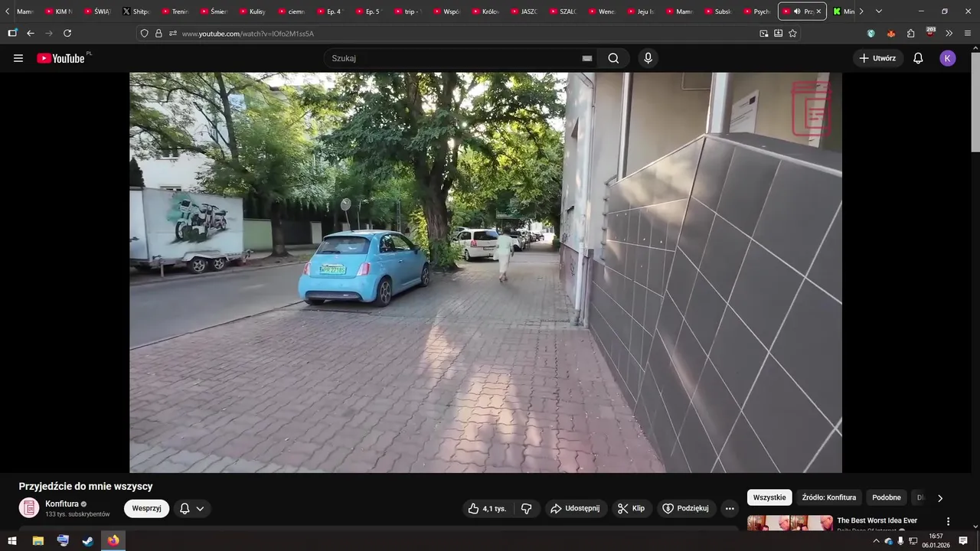Close the active playing tab
Image resolution: width=980 pixels, height=551 pixels.
click(x=819, y=11)
